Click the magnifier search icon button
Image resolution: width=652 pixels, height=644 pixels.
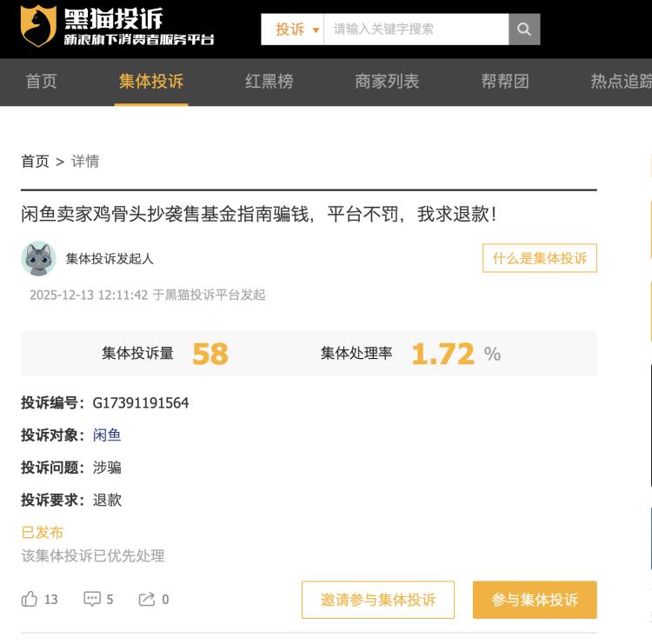[x=524, y=29]
